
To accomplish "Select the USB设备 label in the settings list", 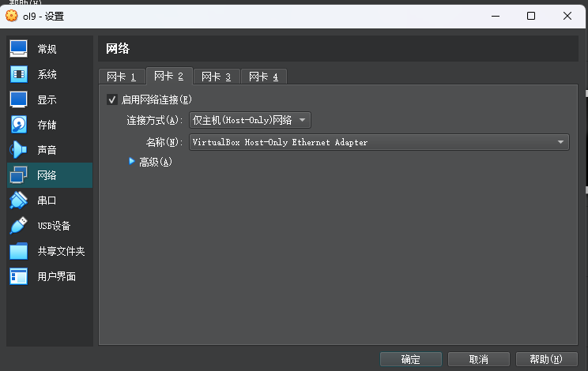I will tap(54, 226).
